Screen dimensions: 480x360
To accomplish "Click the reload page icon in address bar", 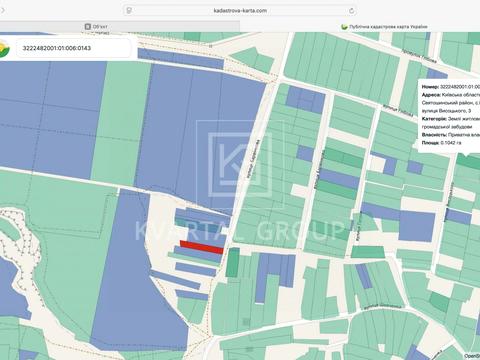I will [x=351, y=11].
